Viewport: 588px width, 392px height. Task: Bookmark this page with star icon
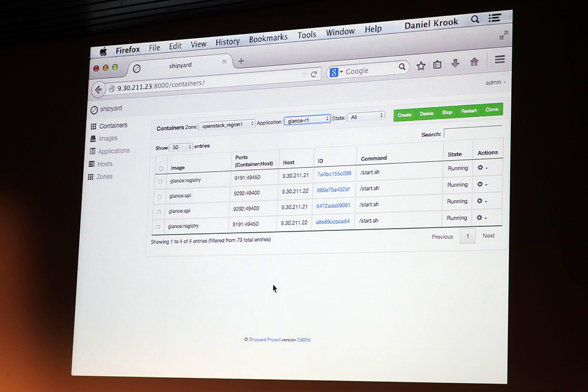421,66
